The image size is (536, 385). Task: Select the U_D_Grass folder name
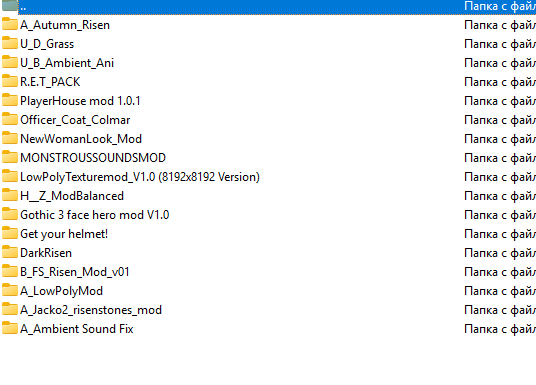coord(47,44)
